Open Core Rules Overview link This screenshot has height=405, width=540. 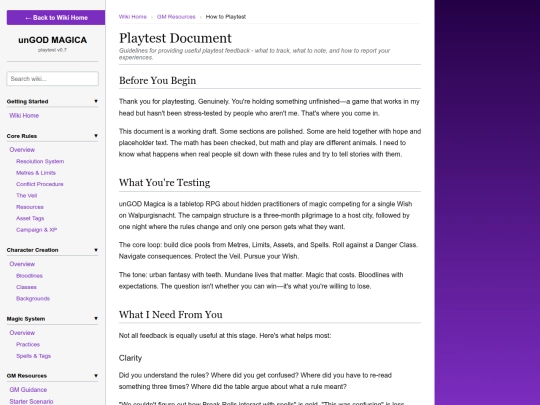pos(22,150)
